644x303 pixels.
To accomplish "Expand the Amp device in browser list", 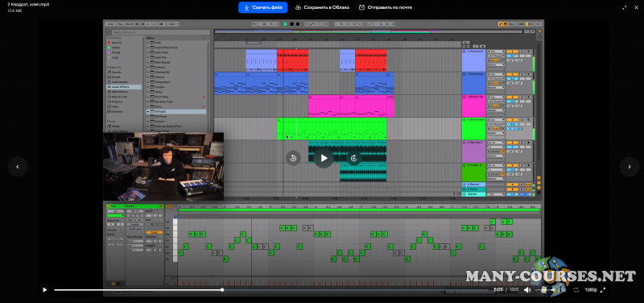I will [x=148, y=43].
